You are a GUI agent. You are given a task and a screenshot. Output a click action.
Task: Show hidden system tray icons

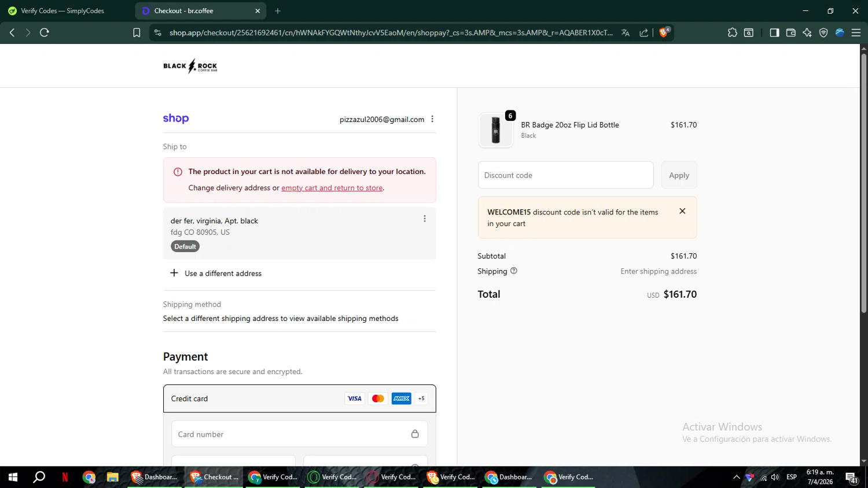tap(737, 477)
